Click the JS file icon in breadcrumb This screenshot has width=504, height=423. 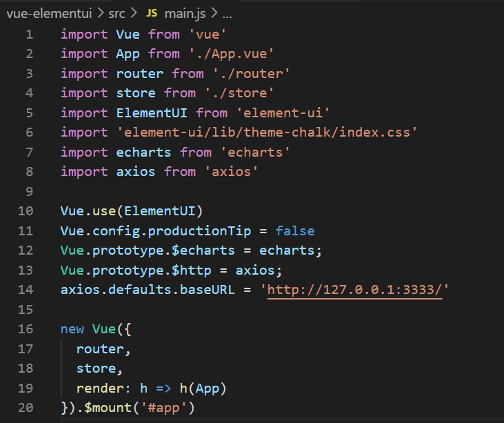(152, 13)
